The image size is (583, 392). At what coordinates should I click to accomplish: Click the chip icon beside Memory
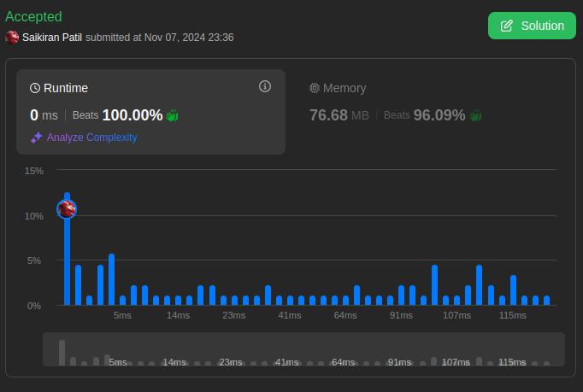coord(315,88)
